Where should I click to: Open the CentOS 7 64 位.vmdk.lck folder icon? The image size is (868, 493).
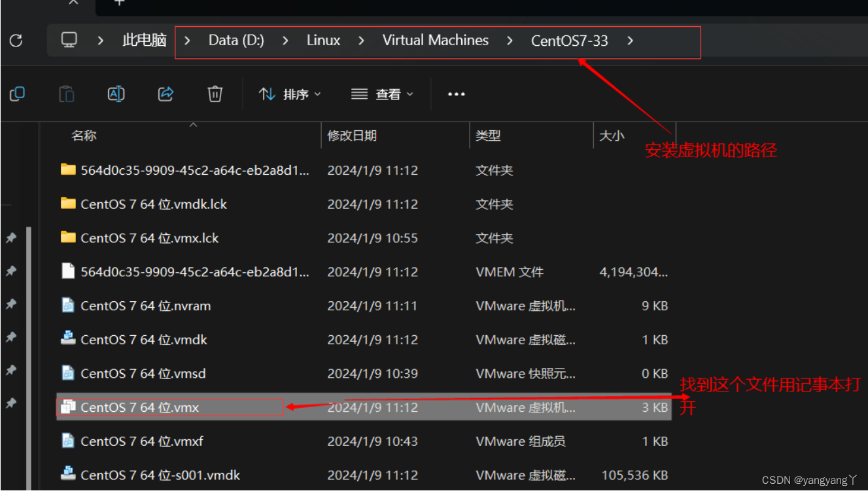[x=67, y=204]
